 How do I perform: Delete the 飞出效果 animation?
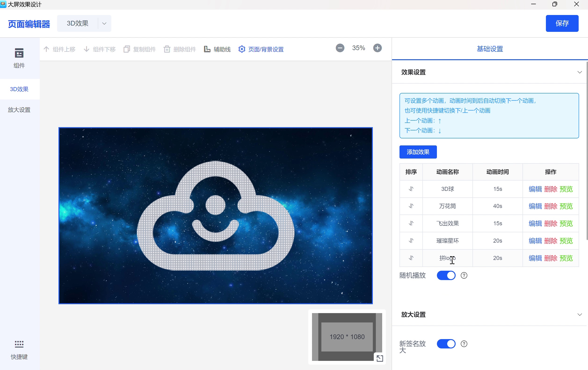[x=551, y=223]
